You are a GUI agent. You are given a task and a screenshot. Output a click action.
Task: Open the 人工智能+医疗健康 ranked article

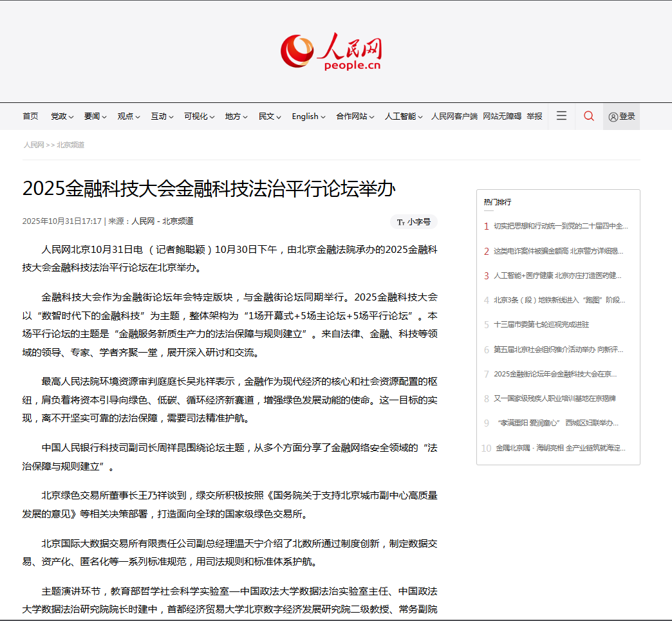557,275
